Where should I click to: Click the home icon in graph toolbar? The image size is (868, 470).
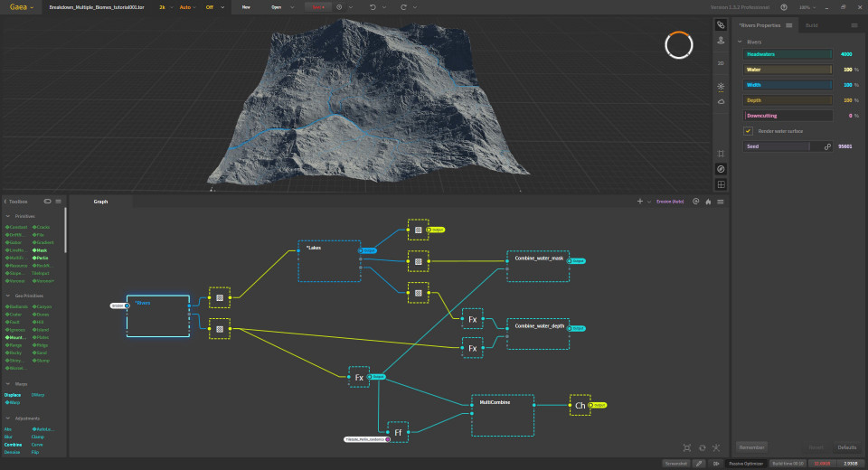tap(708, 202)
